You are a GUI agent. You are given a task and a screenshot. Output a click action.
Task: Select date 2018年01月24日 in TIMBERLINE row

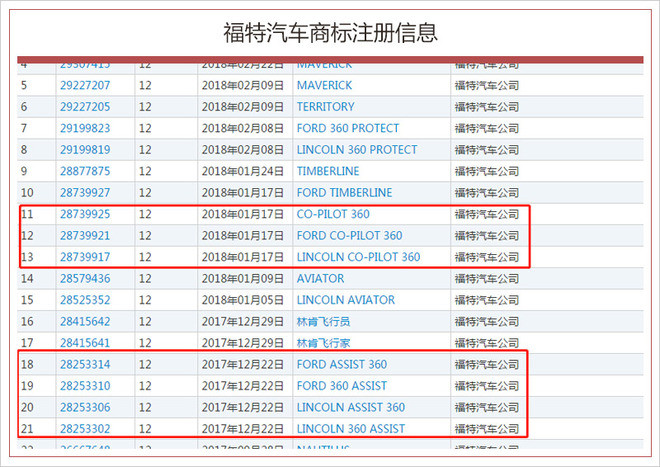[x=242, y=171]
